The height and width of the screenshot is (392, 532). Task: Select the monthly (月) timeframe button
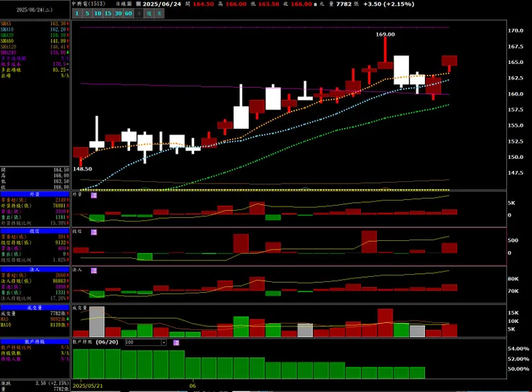point(159,14)
